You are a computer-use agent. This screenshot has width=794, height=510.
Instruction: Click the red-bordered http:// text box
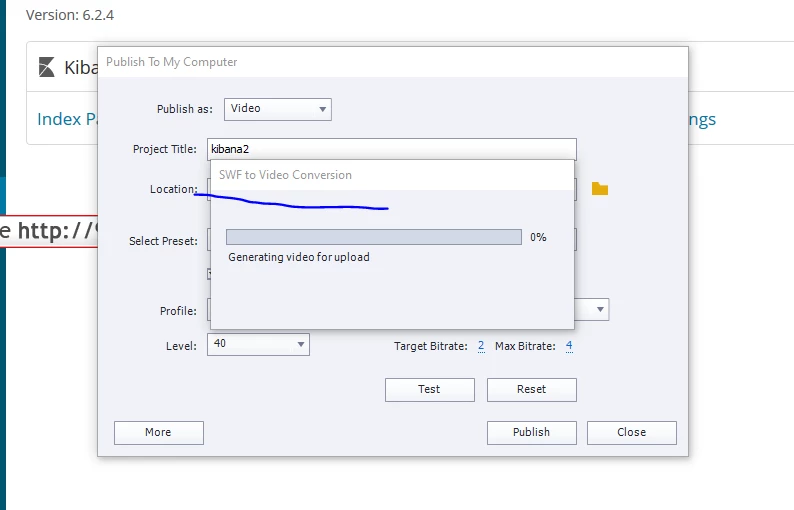[x=49, y=231]
